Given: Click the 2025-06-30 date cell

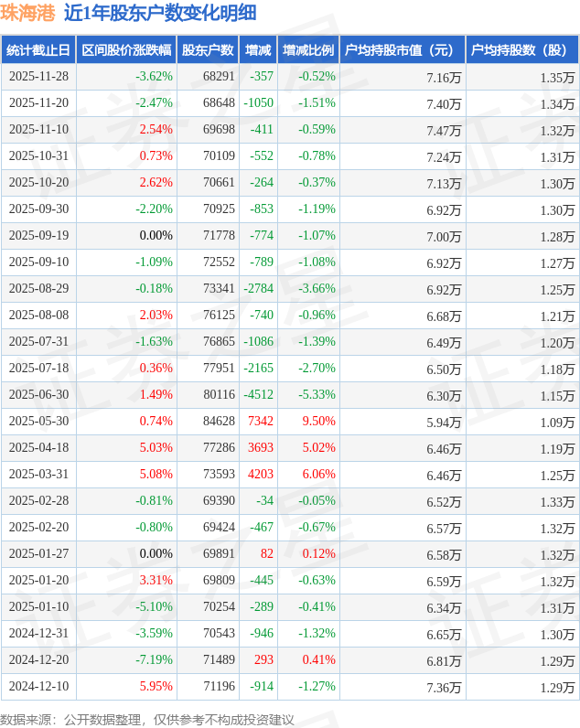Looking at the screenshot, I should pyautogui.click(x=38, y=395).
